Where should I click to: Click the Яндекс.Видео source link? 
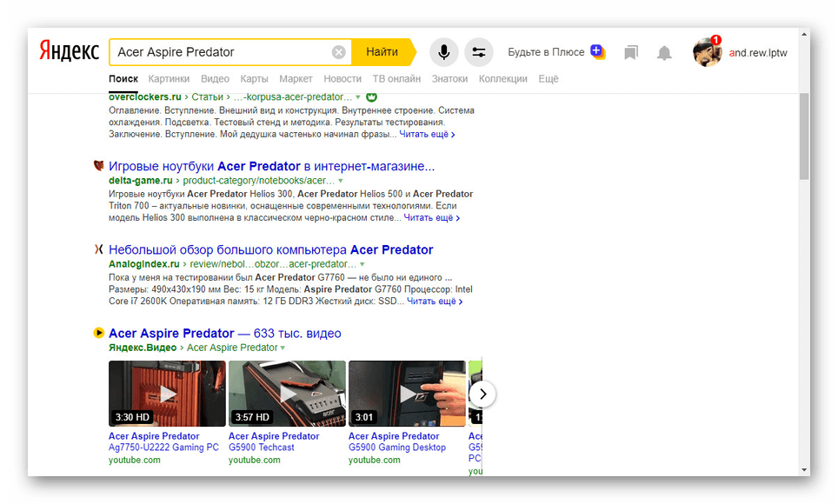coord(143,348)
